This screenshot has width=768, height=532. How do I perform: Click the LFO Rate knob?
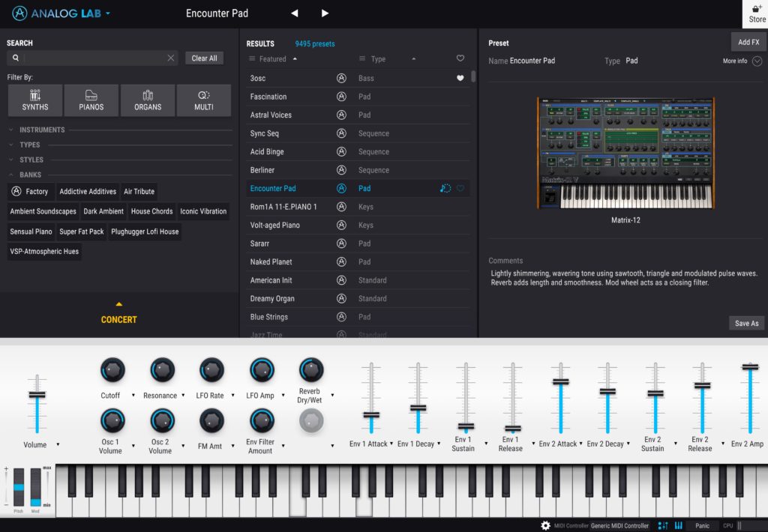(211, 370)
